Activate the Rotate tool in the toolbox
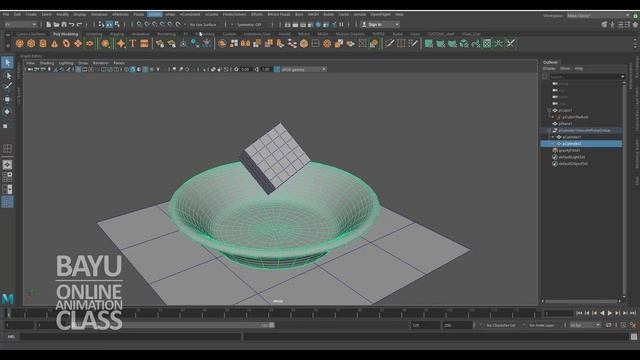Viewport: 640px width, 360px height. [7, 111]
